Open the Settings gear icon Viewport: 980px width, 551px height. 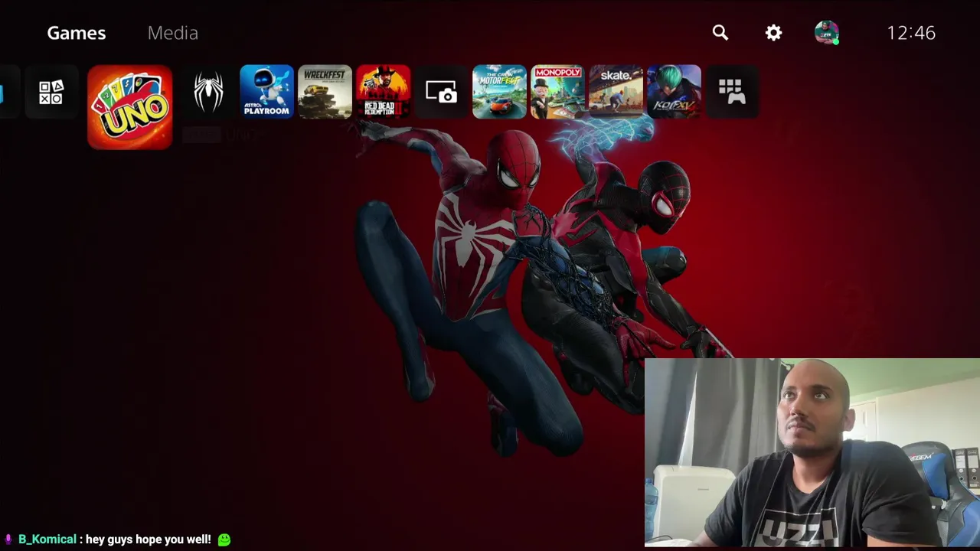[x=774, y=32]
